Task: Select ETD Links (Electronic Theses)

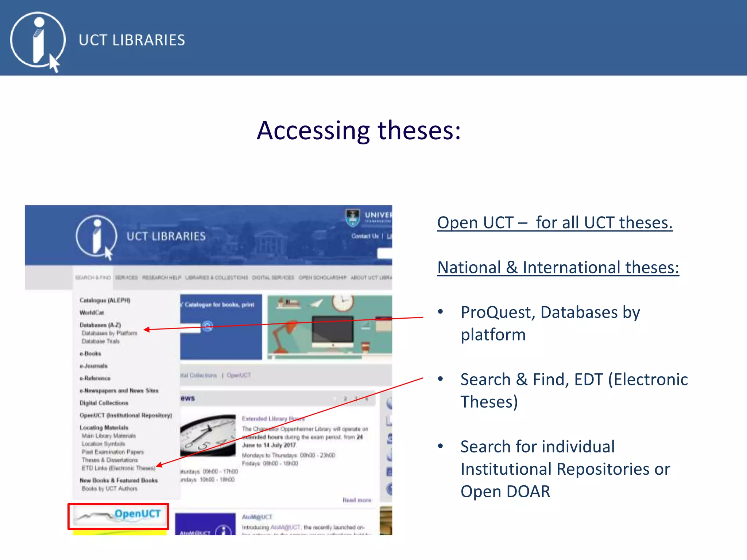Action: (x=119, y=468)
